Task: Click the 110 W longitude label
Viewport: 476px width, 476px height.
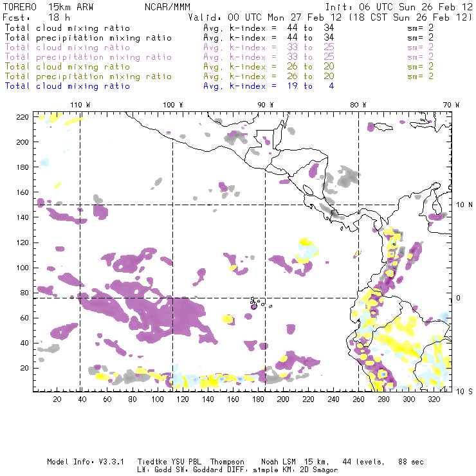Action: 80,105
